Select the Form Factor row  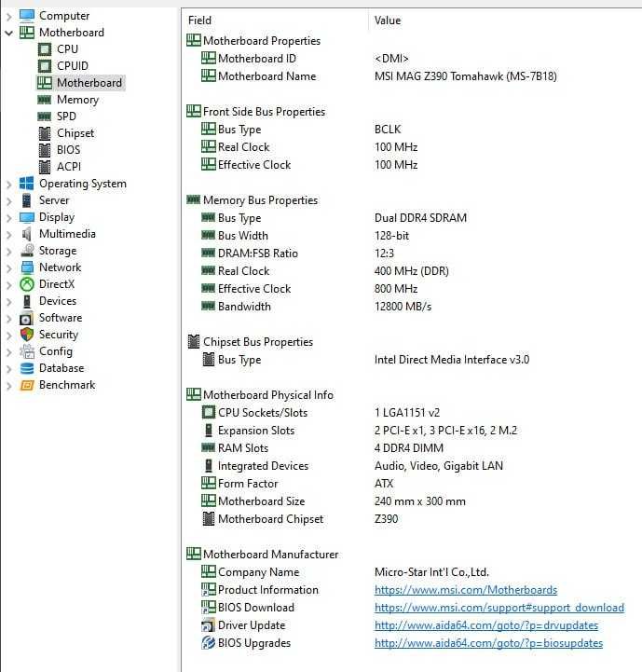coord(248,484)
